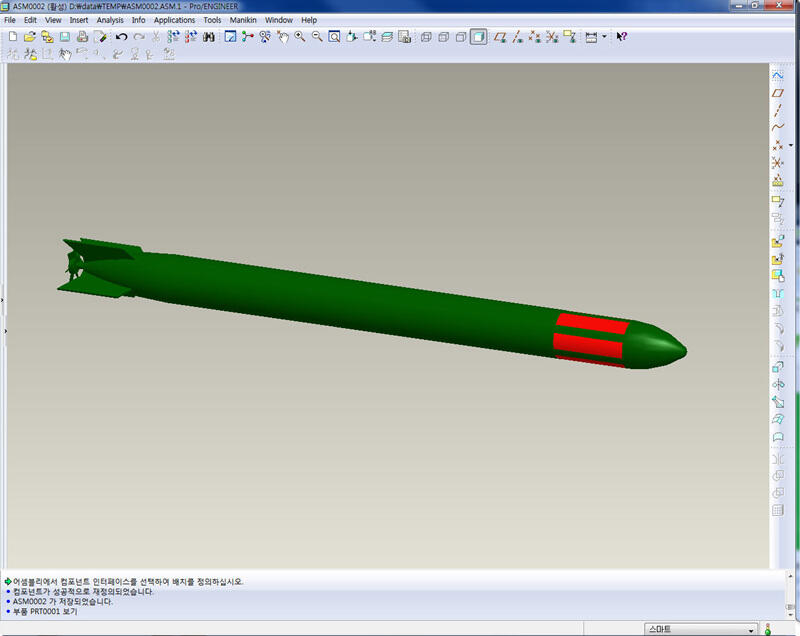
Task: Select the Sketch tool in right toolbar
Action: click(778, 75)
